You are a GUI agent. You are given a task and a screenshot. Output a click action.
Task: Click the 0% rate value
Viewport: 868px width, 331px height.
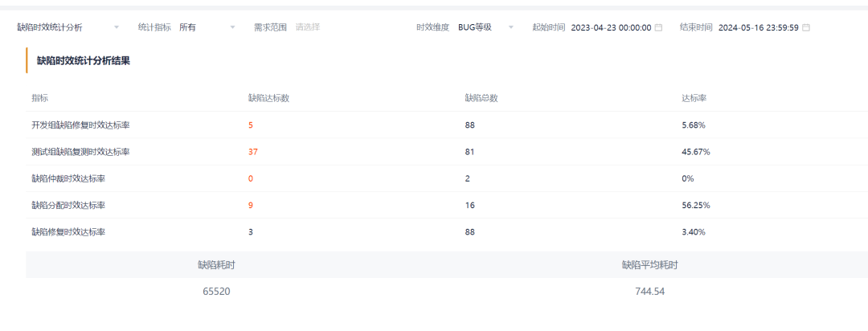688,178
